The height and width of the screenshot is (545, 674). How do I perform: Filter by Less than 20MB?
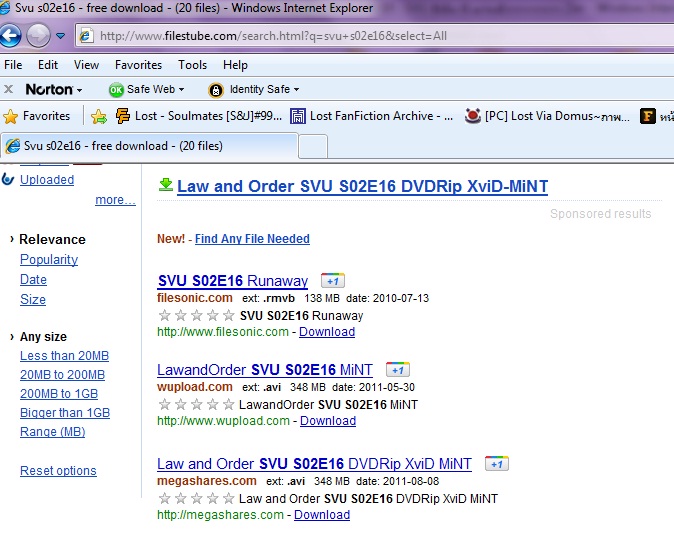64,356
